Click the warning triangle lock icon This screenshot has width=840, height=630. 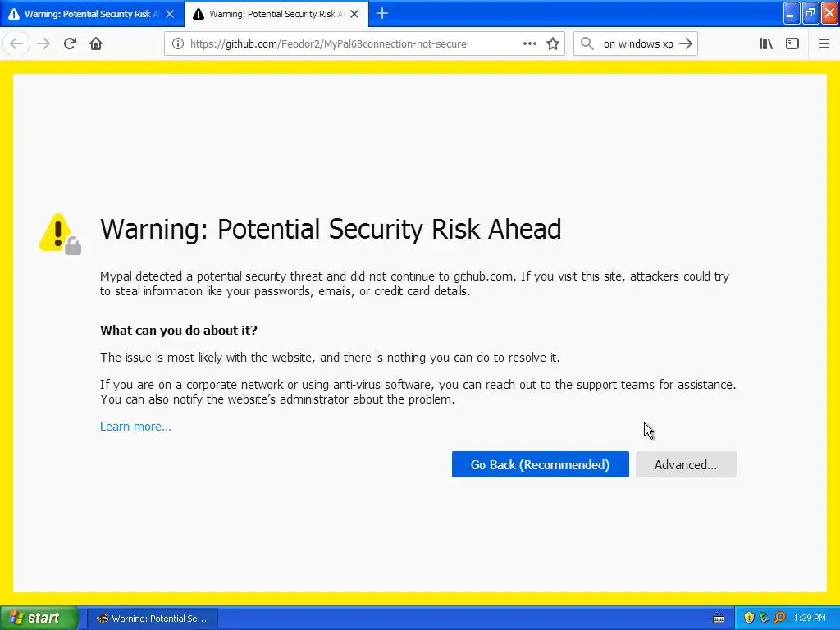[x=60, y=234]
